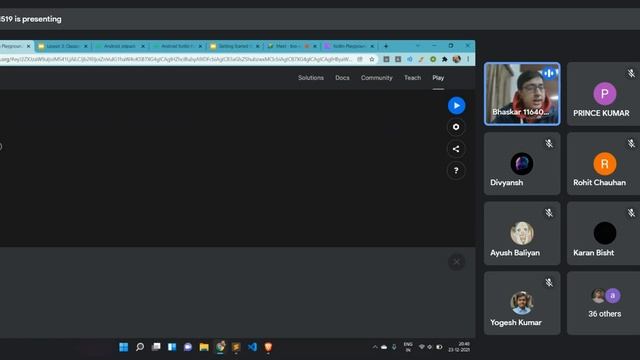Select Divyansh participant tile
This screenshot has width=640, height=360.
point(522,164)
